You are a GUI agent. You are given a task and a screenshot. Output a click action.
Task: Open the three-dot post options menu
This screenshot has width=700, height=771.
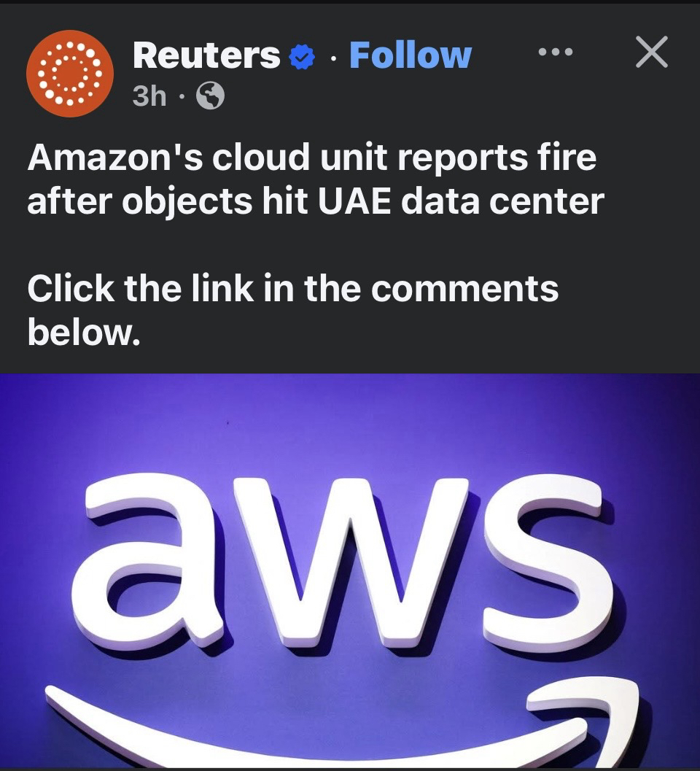(556, 51)
